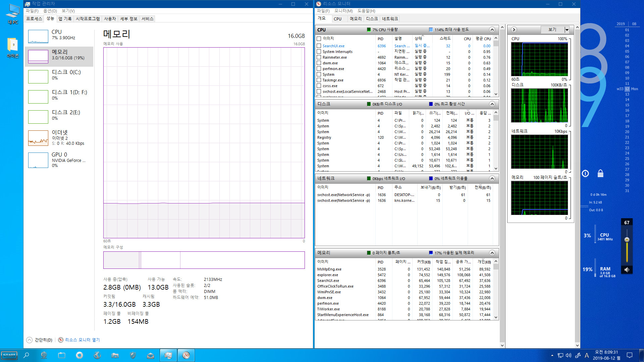Select MsMpEng.exe row in memory list
This screenshot has width=644, height=362.
click(404, 269)
